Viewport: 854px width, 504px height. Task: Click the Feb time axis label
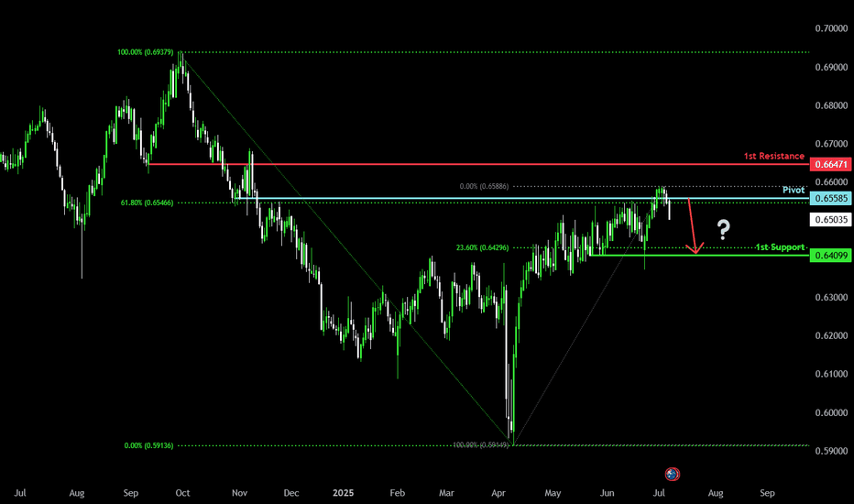398,493
